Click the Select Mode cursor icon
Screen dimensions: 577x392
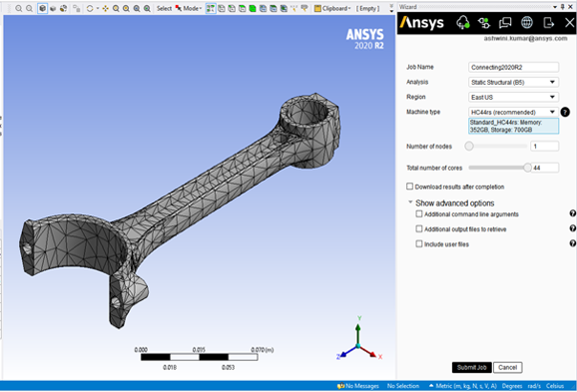(x=179, y=8)
